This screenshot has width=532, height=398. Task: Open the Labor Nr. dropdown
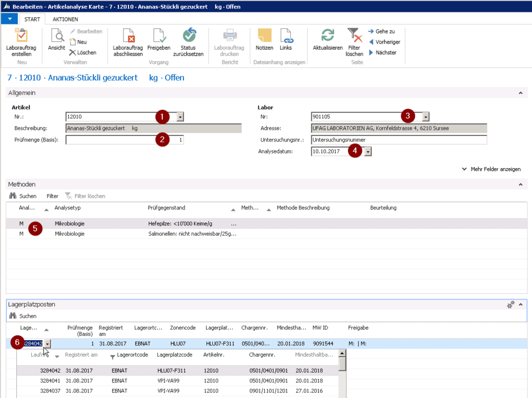coord(426,117)
